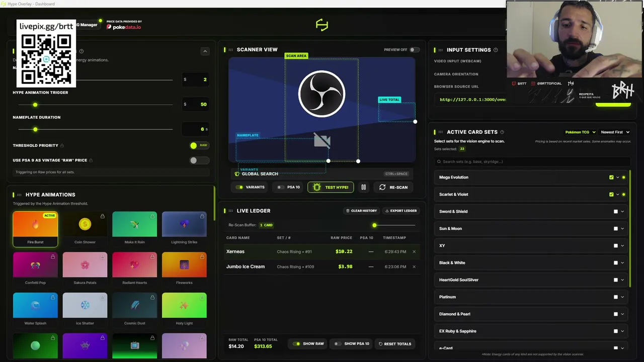Click the green status dot on Scarlet & Violet
This screenshot has height=362, width=644.
click(x=624, y=195)
